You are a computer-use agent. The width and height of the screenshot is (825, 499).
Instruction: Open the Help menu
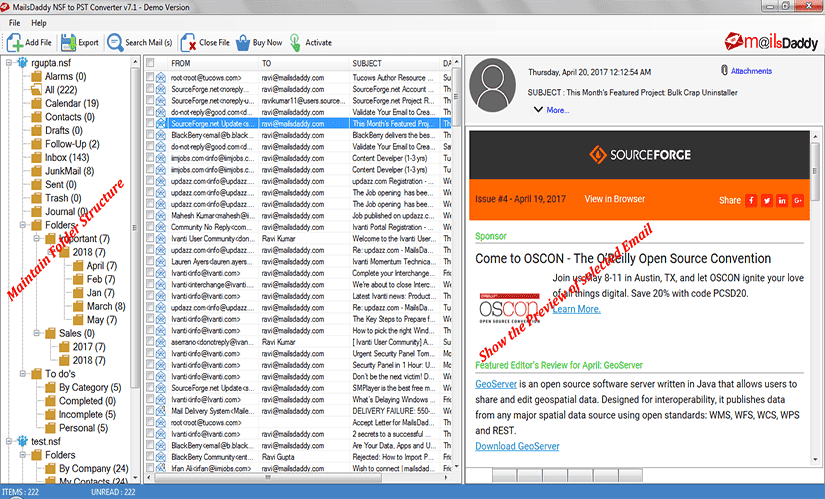[x=38, y=23]
